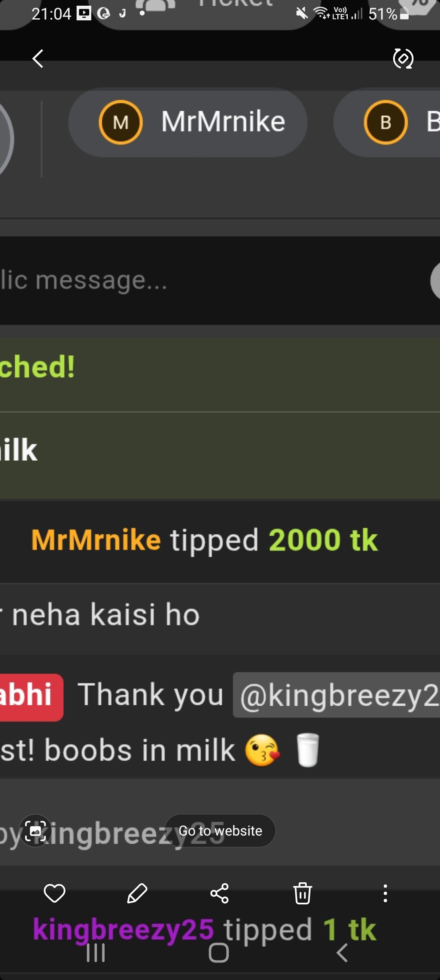Tap the back arrow at top left
The width and height of the screenshot is (440, 980).
pyautogui.click(x=38, y=59)
